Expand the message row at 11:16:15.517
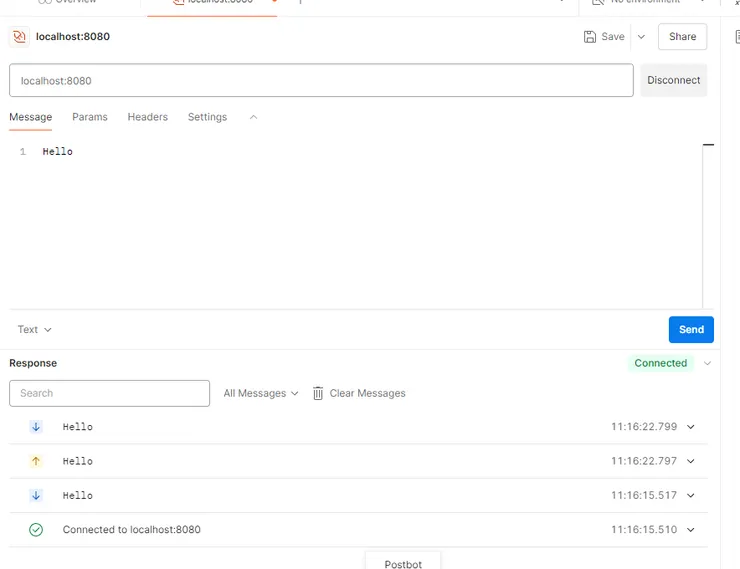This screenshot has width=740, height=569. pos(690,495)
